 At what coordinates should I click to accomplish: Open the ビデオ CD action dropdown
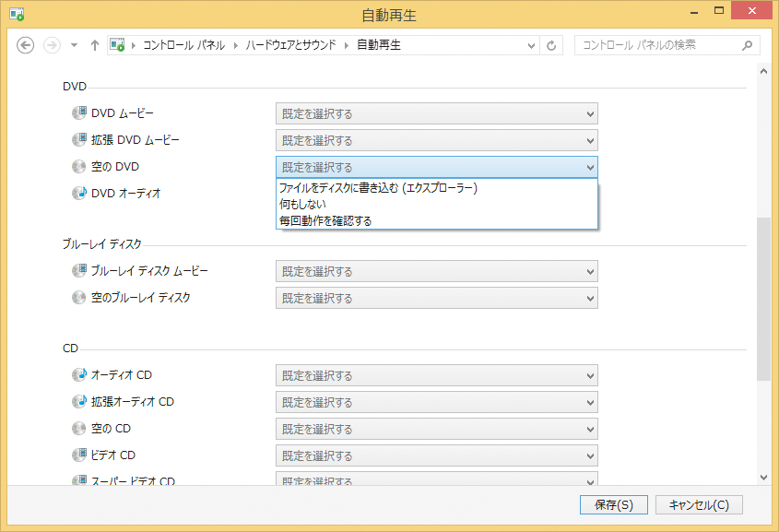[437, 455]
